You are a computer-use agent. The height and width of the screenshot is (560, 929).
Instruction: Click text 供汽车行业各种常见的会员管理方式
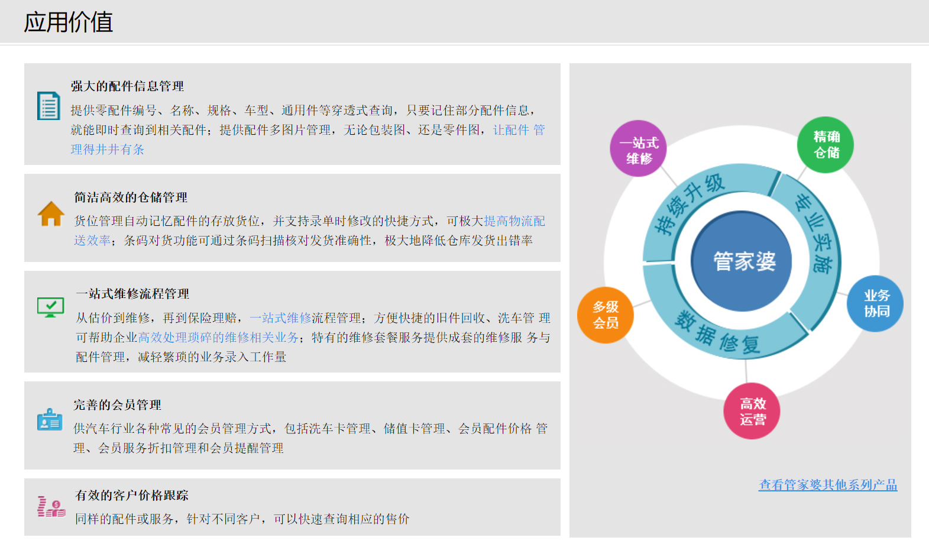172,428
